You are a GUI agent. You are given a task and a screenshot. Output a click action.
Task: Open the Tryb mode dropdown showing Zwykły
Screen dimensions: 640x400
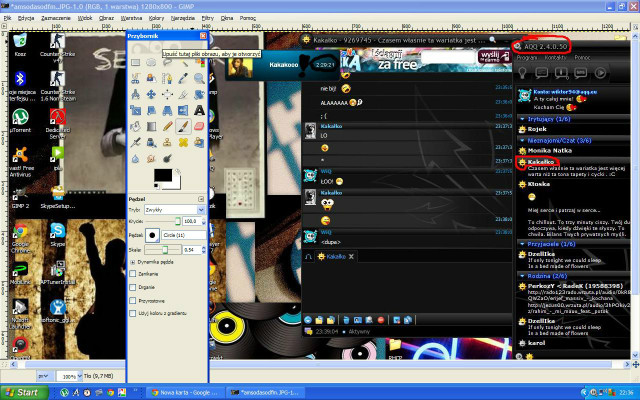(x=174, y=210)
